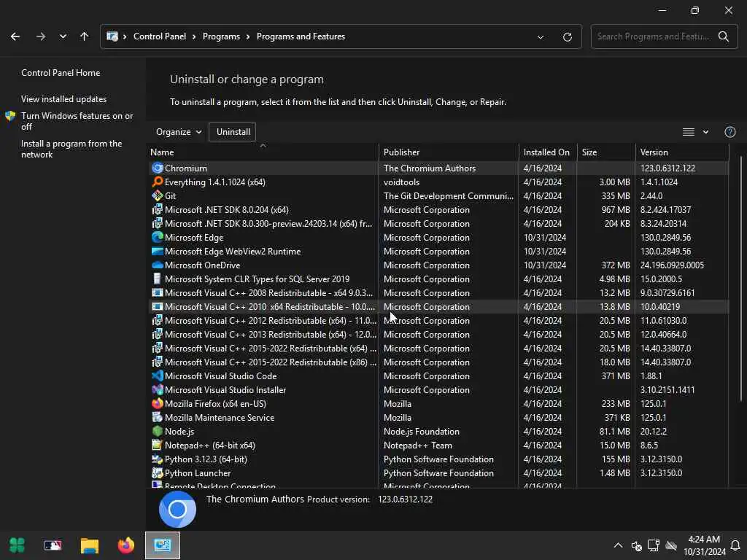Sort list by the Name column header

[263, 152]
